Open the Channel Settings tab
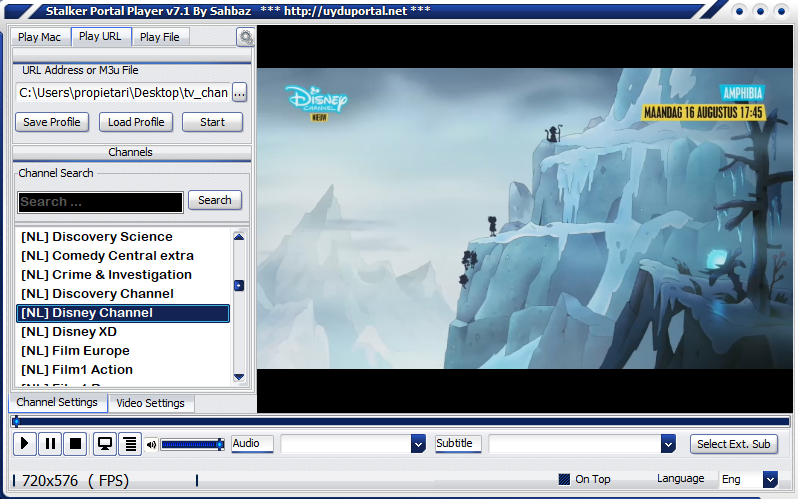This screenshot has height=499, width=798. pyautogui.click(x=57, y=402)
